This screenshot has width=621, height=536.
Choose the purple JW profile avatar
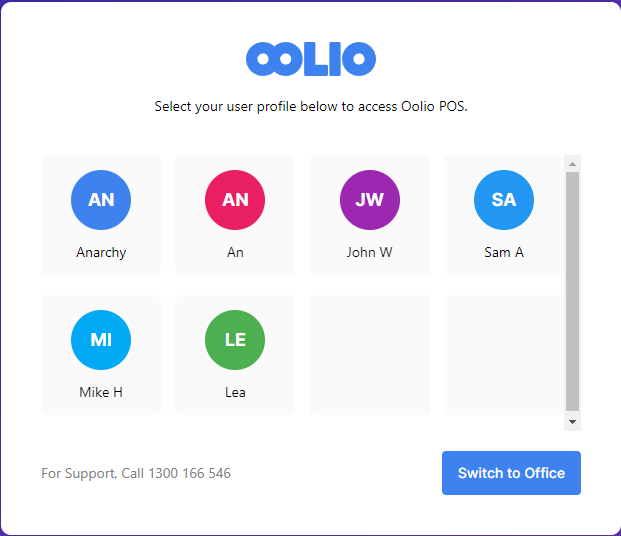(x=369, y=200)
